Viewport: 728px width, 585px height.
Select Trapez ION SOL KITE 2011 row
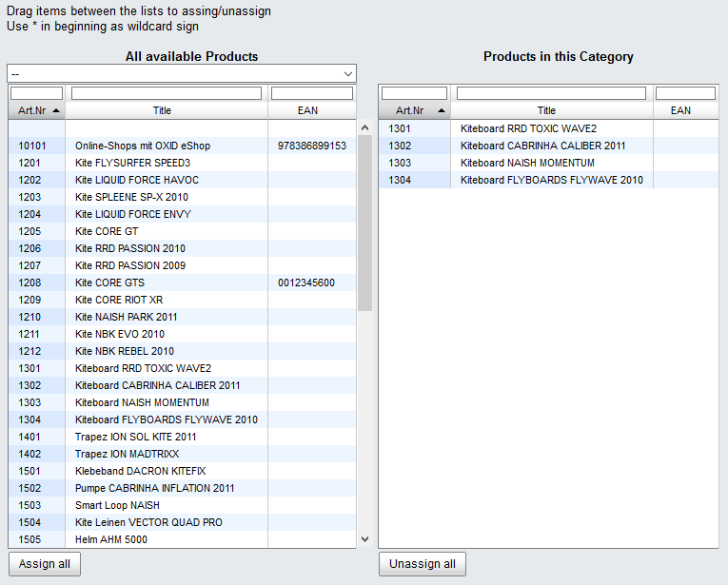[x=182, y=438]
